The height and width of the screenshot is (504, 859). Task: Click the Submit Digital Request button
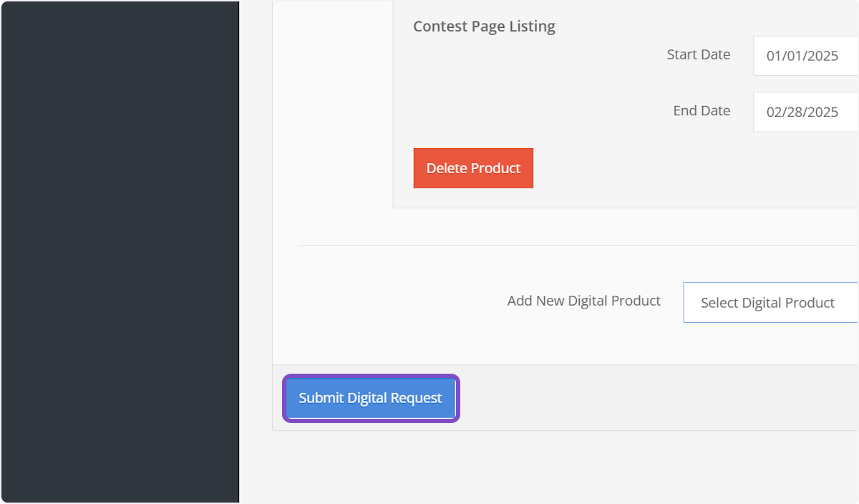(x=370, y=398)
